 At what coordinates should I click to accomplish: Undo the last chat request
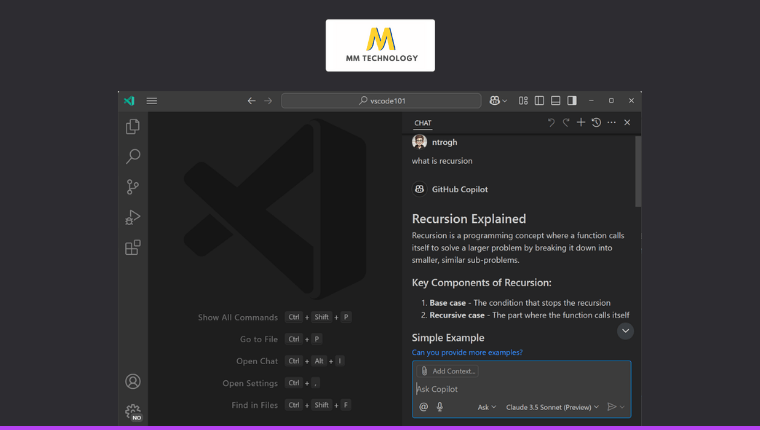[x=551, y=123]
